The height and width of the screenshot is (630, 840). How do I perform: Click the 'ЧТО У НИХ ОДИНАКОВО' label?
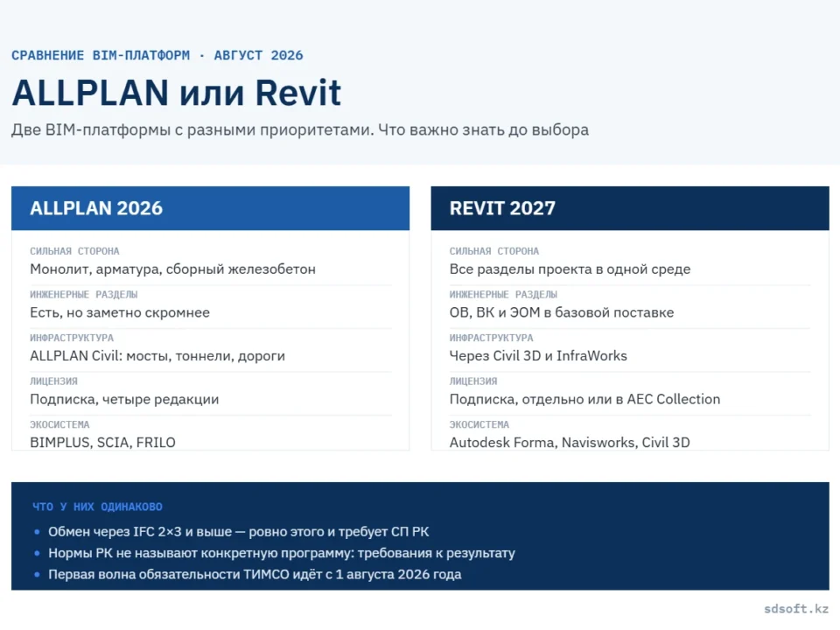[97, 507]
